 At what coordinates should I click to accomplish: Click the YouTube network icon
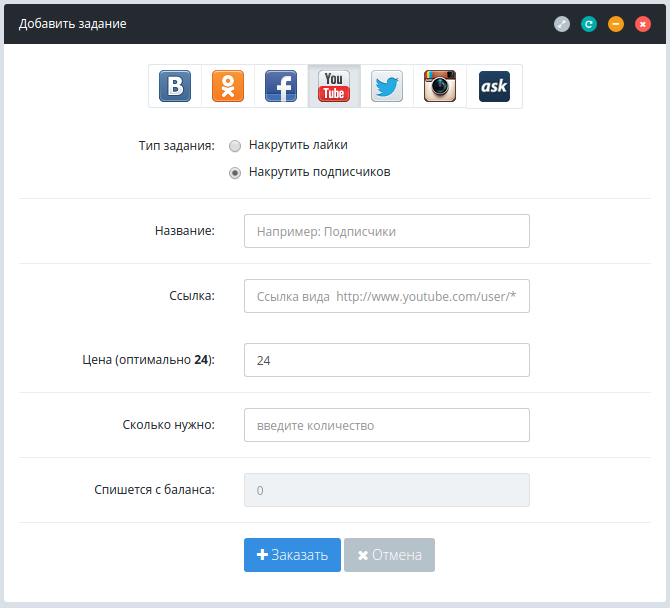[334, 86]
